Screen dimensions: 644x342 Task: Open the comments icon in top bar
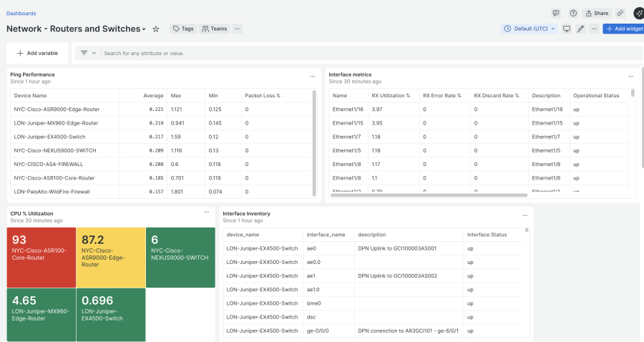(556, 13)
